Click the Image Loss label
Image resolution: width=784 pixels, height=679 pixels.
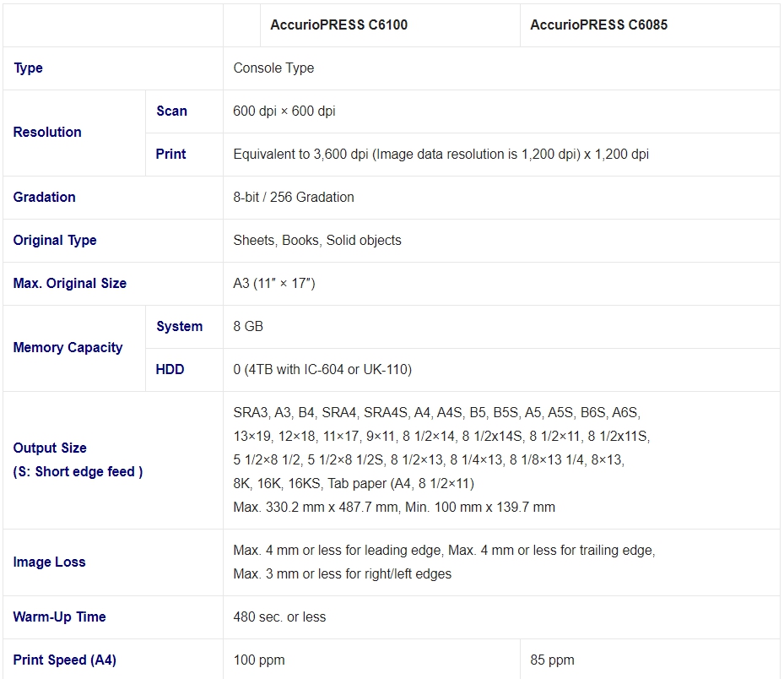[x=49, y=562]
